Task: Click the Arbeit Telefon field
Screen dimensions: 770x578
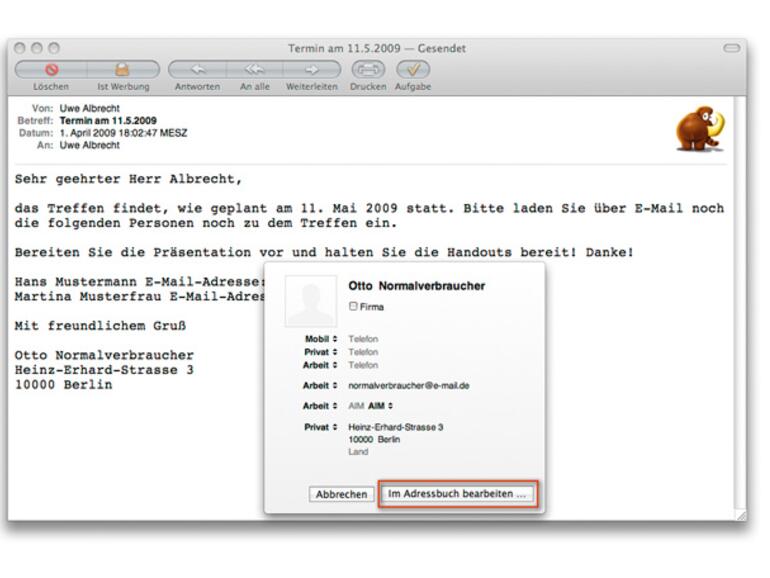Action: tap(363, 365)
